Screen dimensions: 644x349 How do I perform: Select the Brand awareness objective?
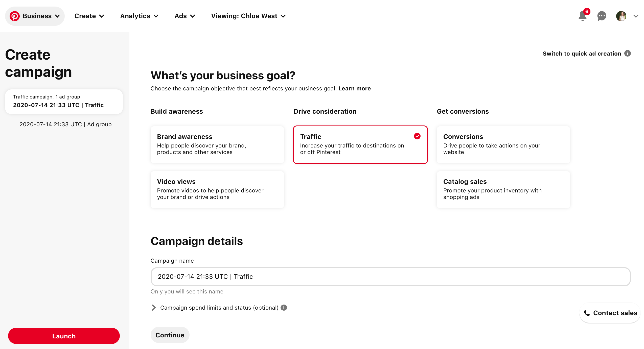(x=217, y=144)
